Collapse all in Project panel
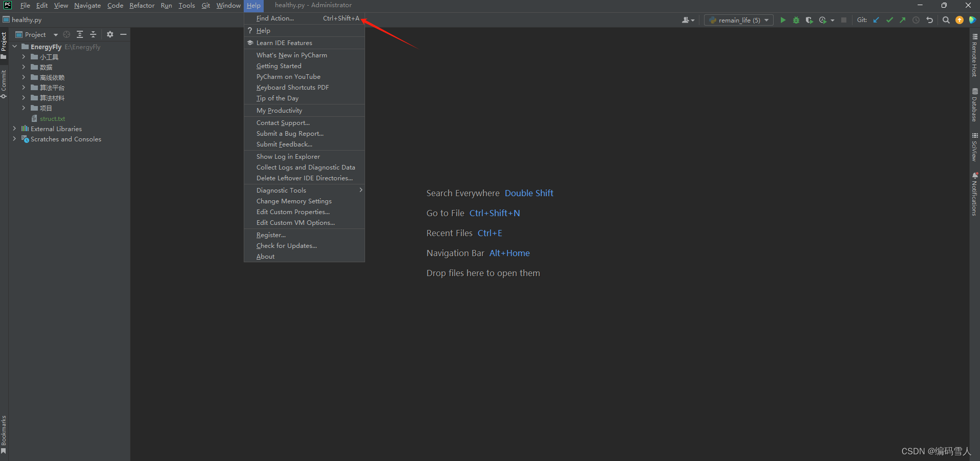Viewport: 980px width, 461px height. click(x=93, y=34)
